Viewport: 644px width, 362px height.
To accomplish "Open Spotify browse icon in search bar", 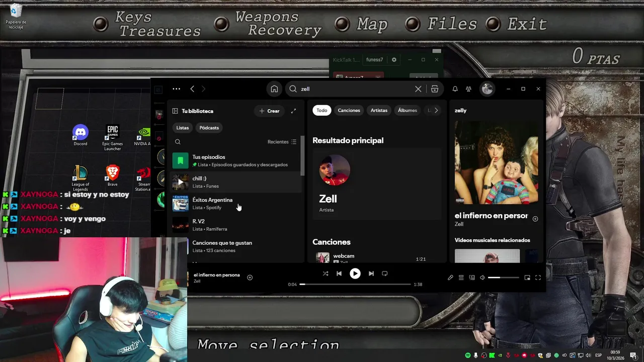I will click(435, 89).
